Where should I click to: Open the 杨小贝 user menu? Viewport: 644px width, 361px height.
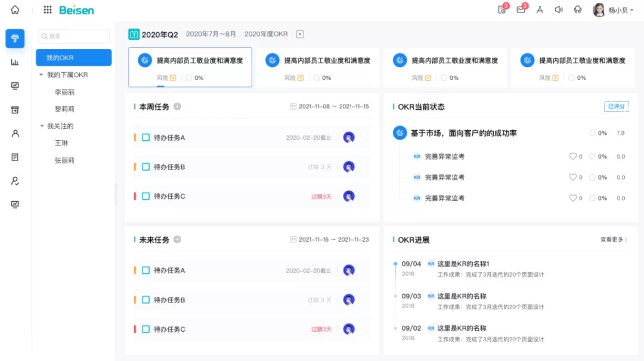[621, 10]
